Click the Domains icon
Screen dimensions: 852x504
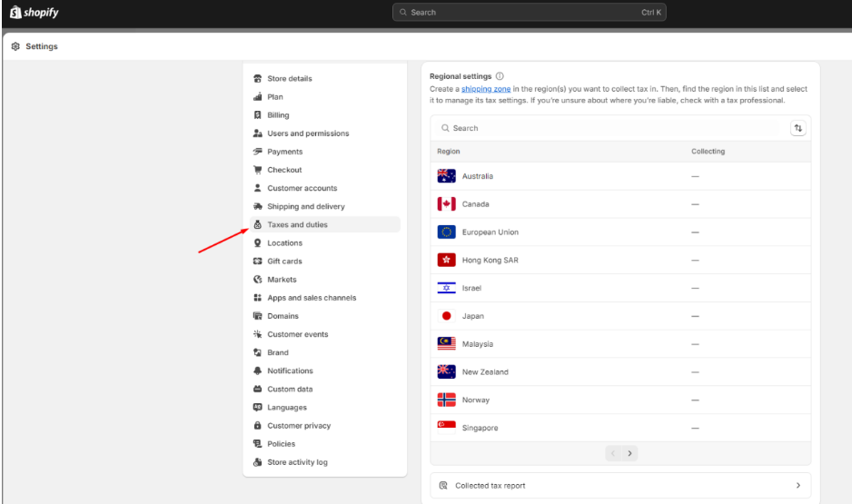pyautogui.click(x=258, y=316)
